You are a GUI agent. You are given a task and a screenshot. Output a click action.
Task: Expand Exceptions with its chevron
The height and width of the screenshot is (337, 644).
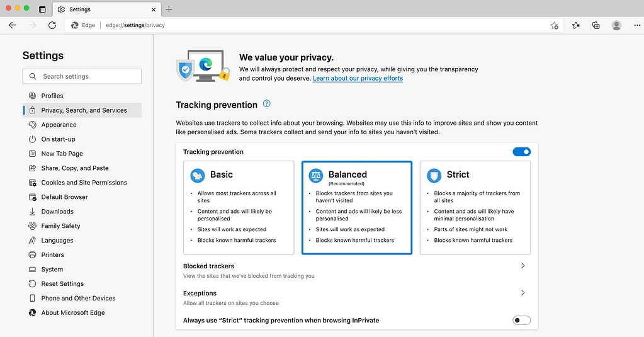(x=523, y=293)
